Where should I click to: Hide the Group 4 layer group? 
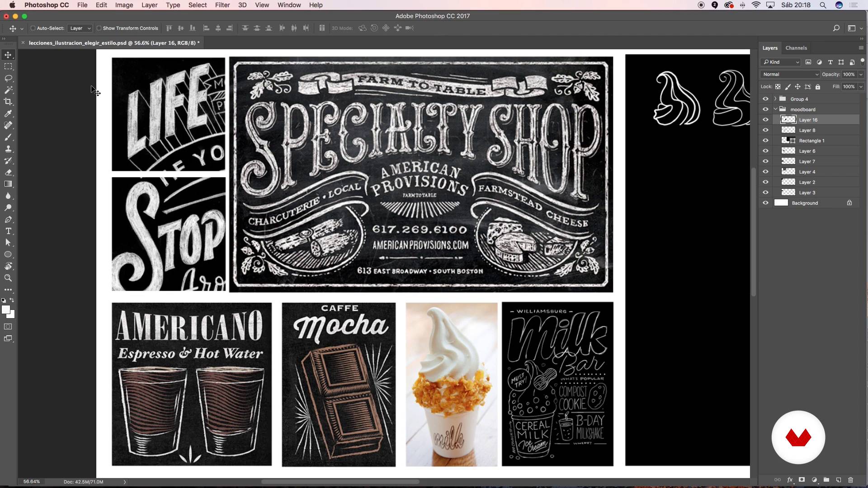765,99
